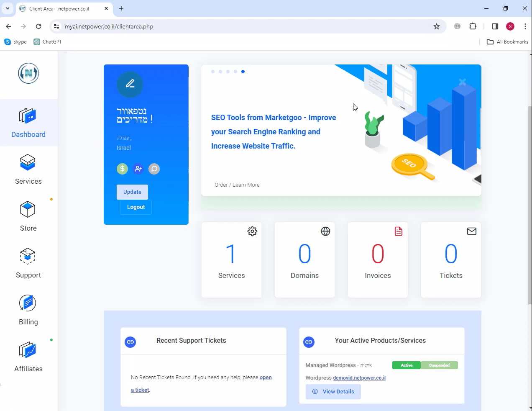Image resolution: width=532 pixels, height=411 pixels.
Task: Close the Client Area browser tab
Action: click(x=106, y=8)
